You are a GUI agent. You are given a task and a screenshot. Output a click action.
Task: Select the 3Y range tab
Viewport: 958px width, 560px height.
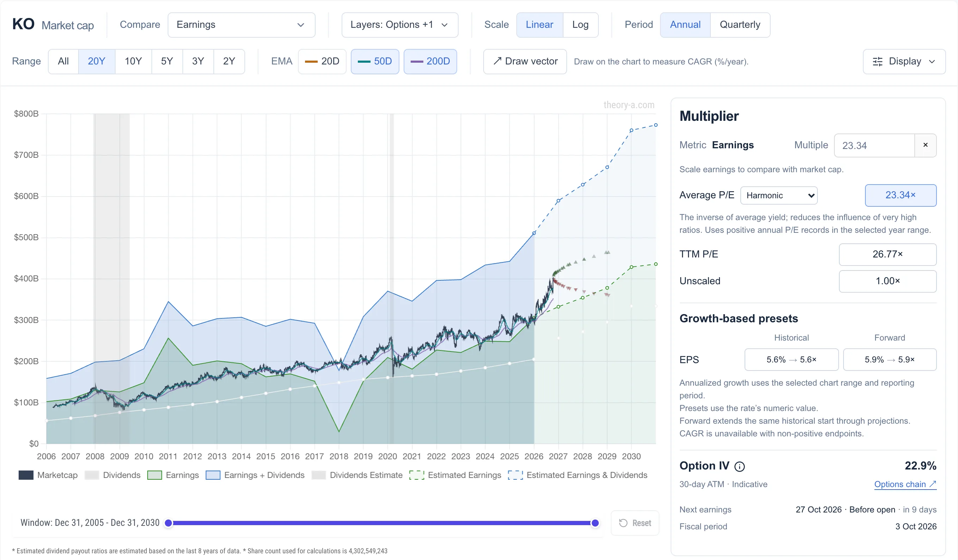[x=198, y=62]
